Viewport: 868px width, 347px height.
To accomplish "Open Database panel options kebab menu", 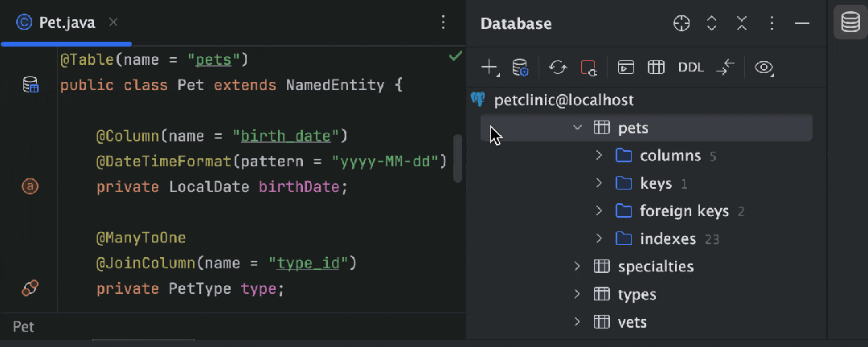I will (772, 23).
